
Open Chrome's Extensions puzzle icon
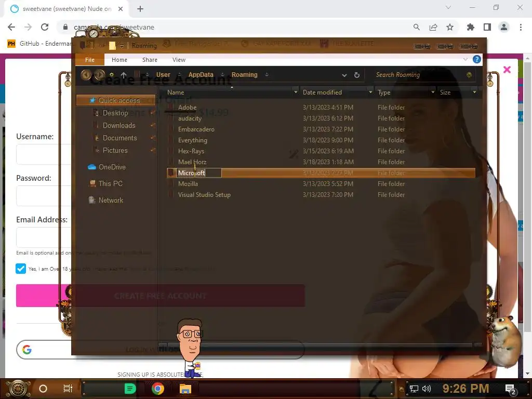point(471,27)
